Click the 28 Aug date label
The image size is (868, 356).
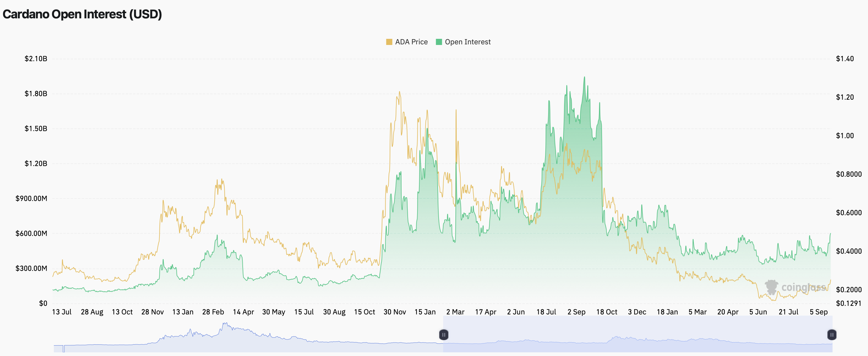(x=92, y=312)
